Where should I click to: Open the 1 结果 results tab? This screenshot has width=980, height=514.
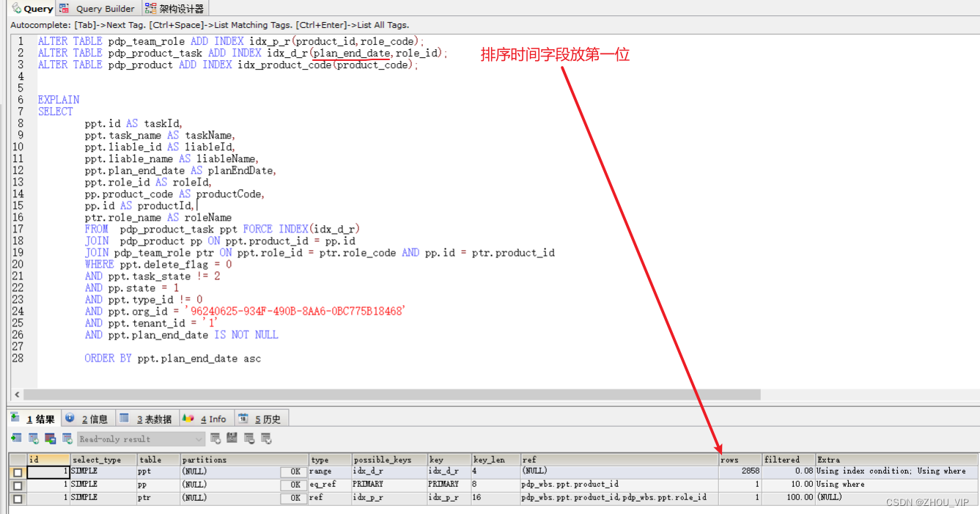tap(34, 419)
